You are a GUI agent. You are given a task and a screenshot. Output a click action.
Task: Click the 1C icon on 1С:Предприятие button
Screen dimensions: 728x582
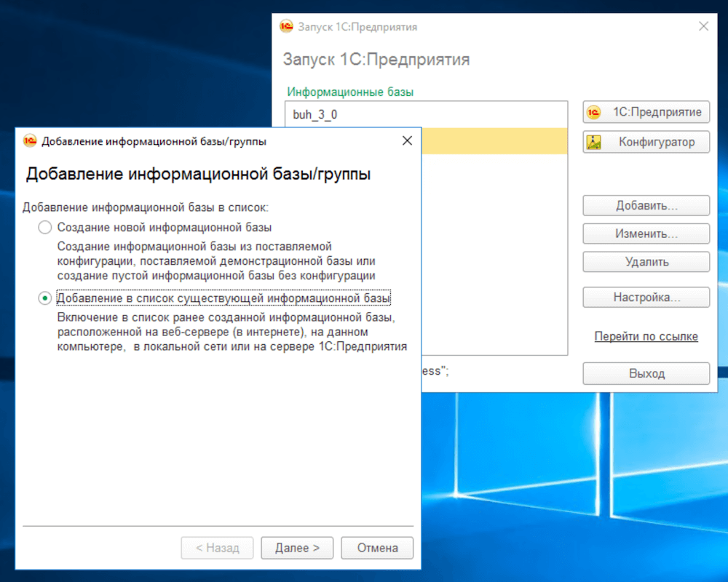[594, 112]
